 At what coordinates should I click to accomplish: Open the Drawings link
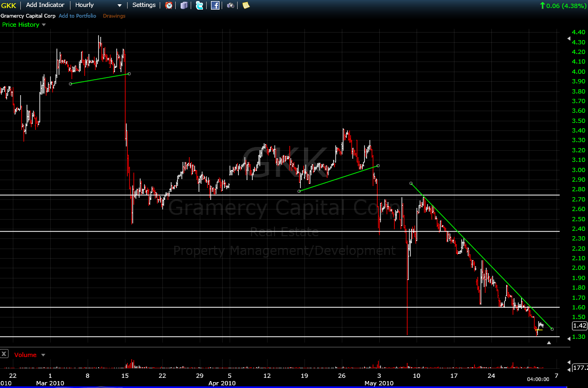pos(114,15)
